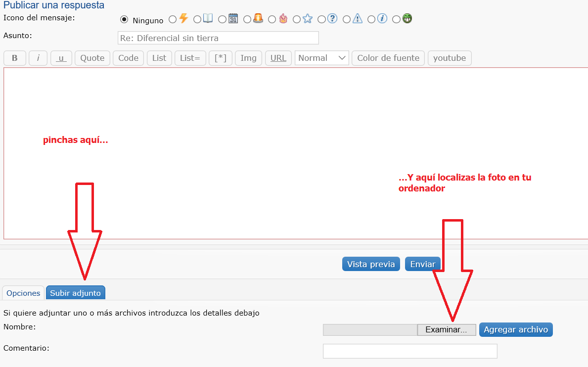Apply bold with the B button
588x367 pixels.
15,58
